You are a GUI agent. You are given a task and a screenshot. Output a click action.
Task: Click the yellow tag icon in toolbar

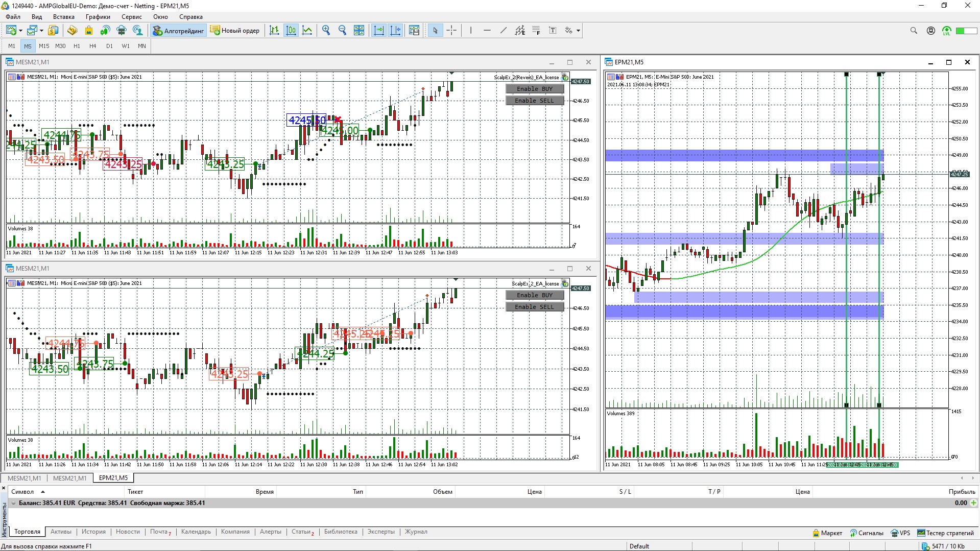tap(72, 31)
